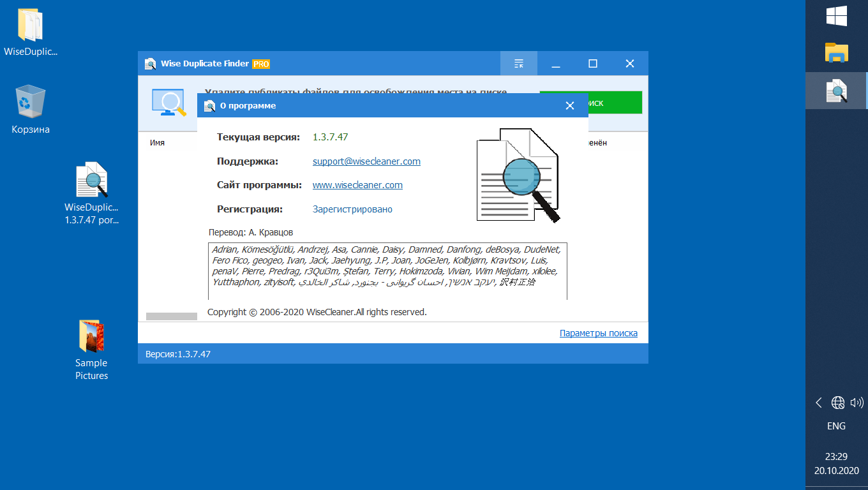
Task: Click the Текущая версия label
Action: pos(258,137)
